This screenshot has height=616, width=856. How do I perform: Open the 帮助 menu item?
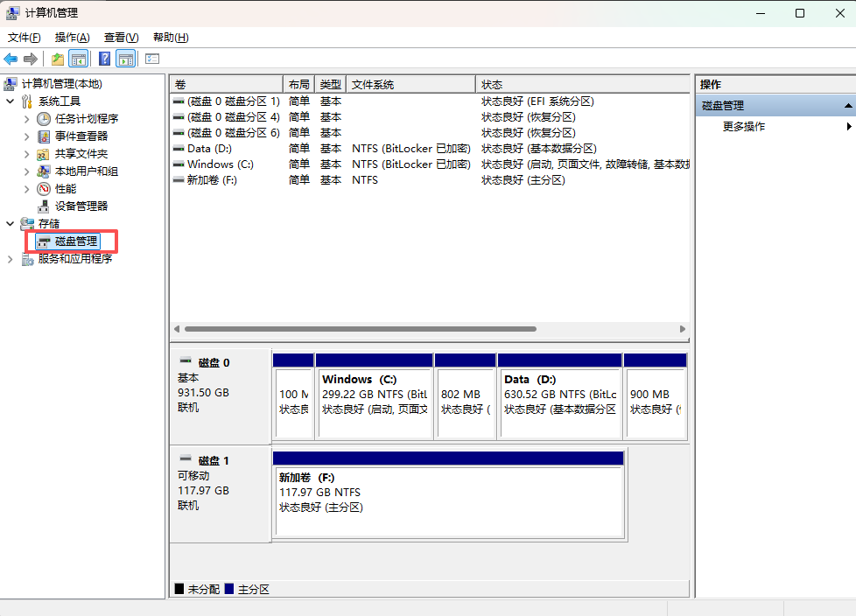(170, 38)
